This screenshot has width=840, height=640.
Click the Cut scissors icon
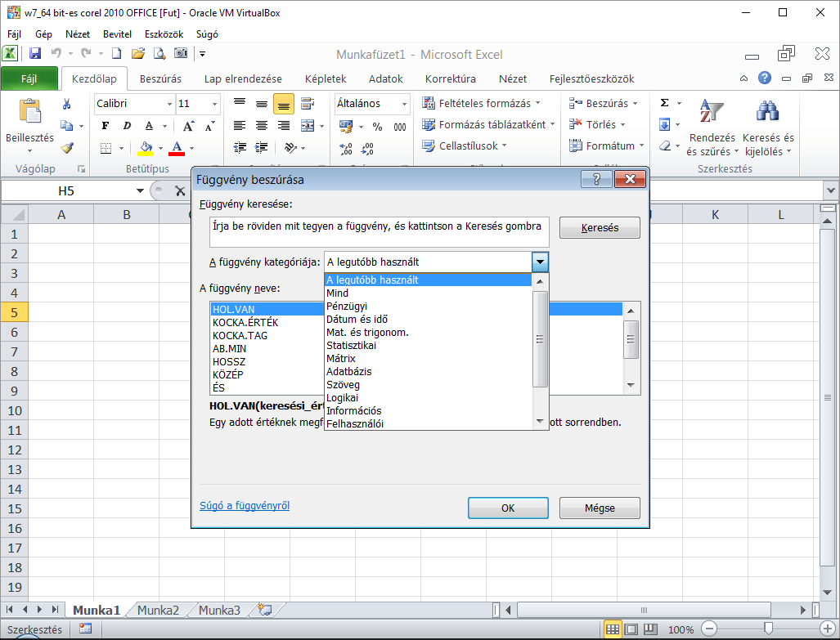67,104
